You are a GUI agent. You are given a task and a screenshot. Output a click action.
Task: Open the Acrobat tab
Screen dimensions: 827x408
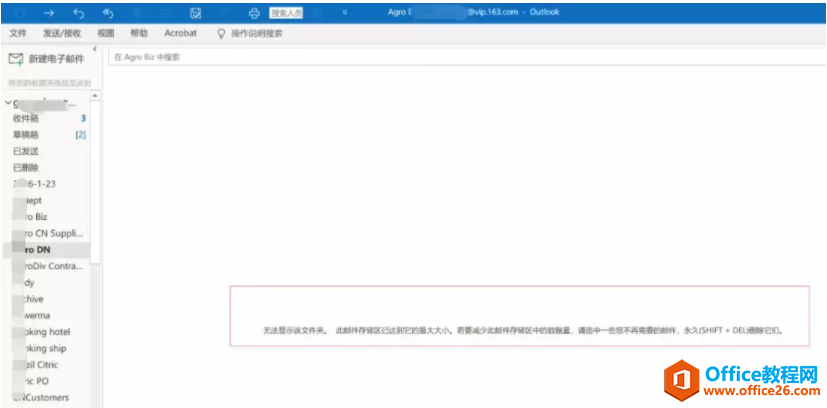(x=180, y=33)
